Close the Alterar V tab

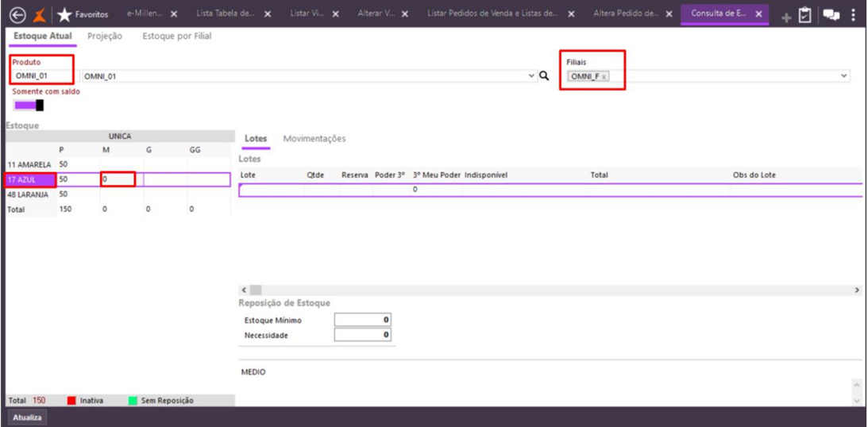tap(405, 14)
